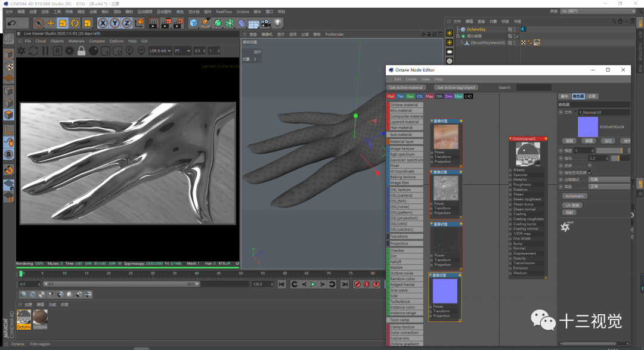Click the Camera object icon
644x350 pixels.
point(266,23)
